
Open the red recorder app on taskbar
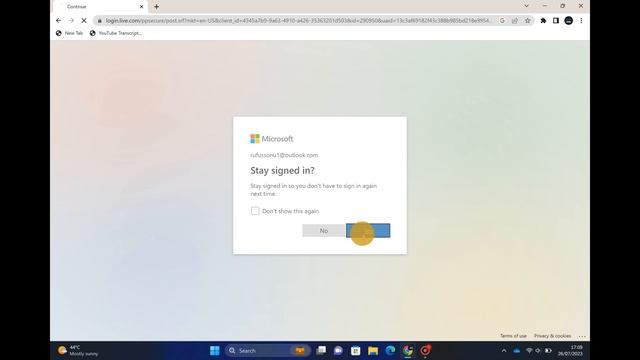click(425, 351)
